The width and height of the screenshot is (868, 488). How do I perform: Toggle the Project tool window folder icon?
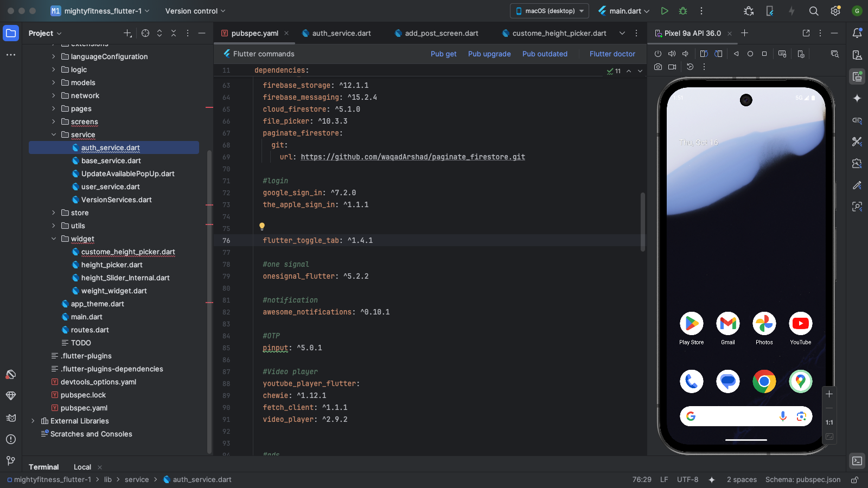(x=11, y=33)
